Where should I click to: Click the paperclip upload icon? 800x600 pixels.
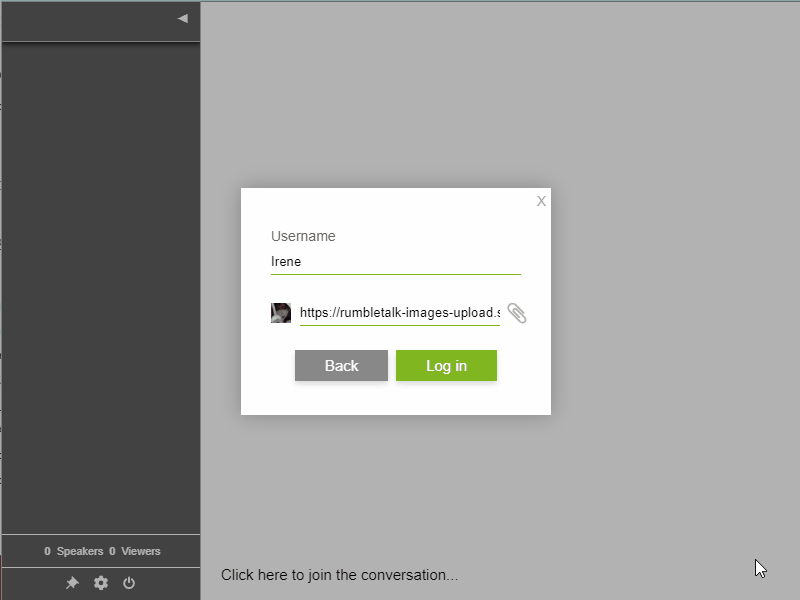[x=517, y=313]
